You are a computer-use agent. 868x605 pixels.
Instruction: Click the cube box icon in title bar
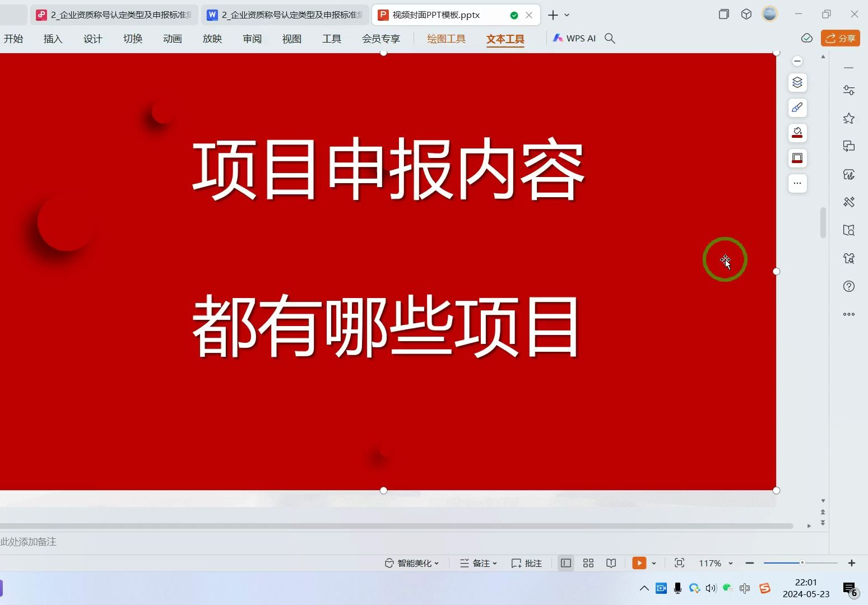click(x=746, y=15)
